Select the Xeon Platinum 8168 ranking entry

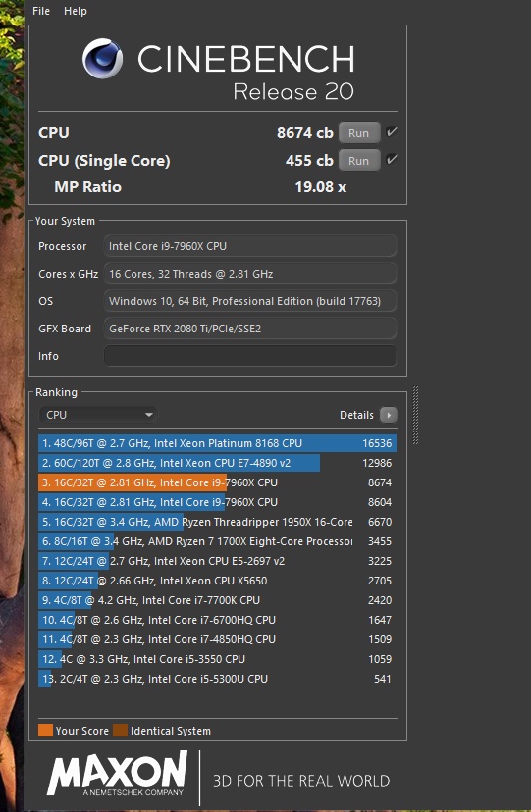tap(217, 443)
